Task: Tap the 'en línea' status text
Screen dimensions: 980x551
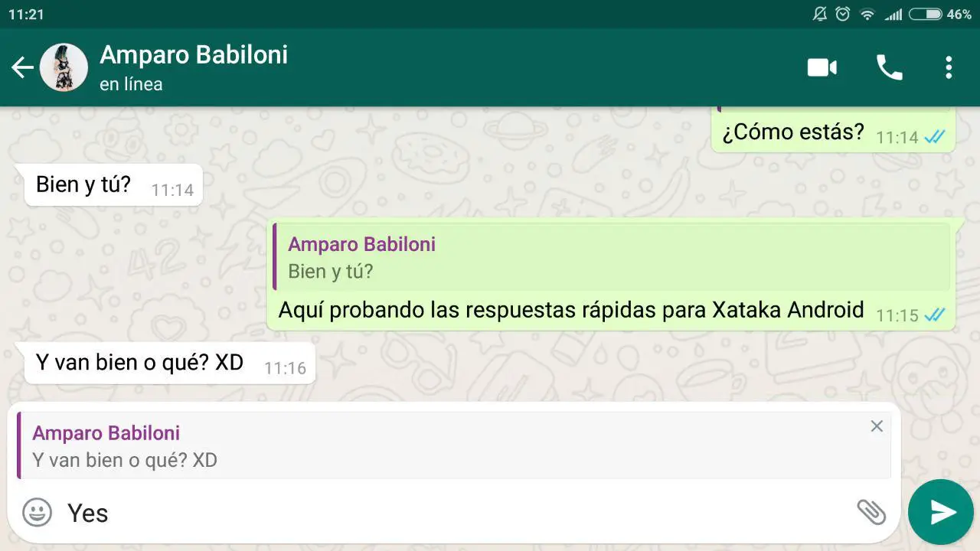Action: pyautogui.click(x=131, y=84)
